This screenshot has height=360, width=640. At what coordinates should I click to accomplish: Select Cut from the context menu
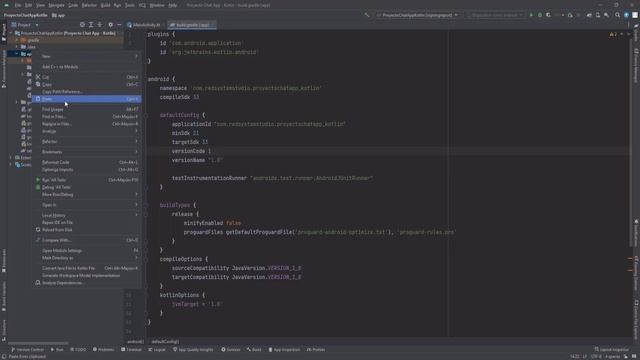click(87, 77)
